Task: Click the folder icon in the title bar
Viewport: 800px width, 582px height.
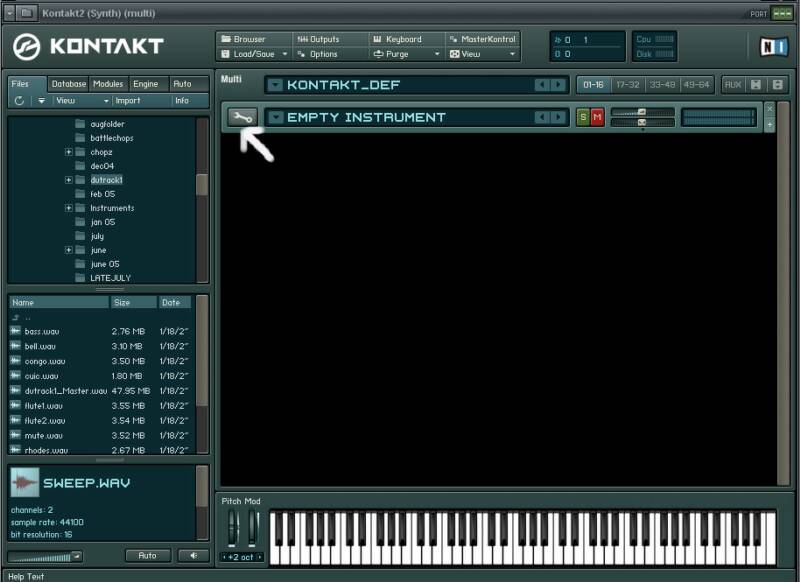Action: tap(27, 13)
